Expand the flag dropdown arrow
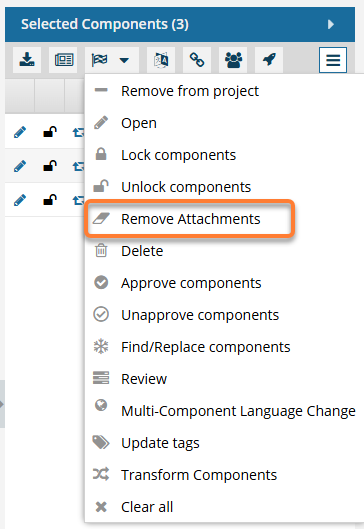 click(x=124, y=60)
